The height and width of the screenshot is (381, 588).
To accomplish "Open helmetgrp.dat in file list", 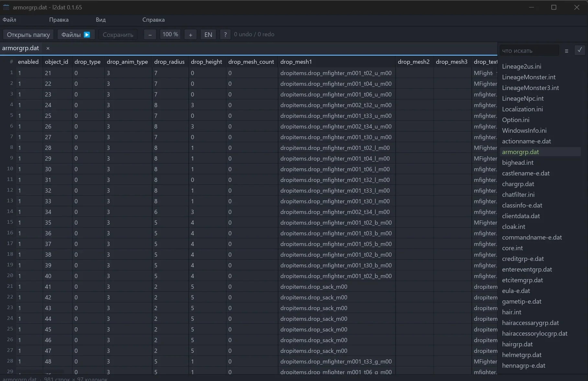I will point(522,355).
